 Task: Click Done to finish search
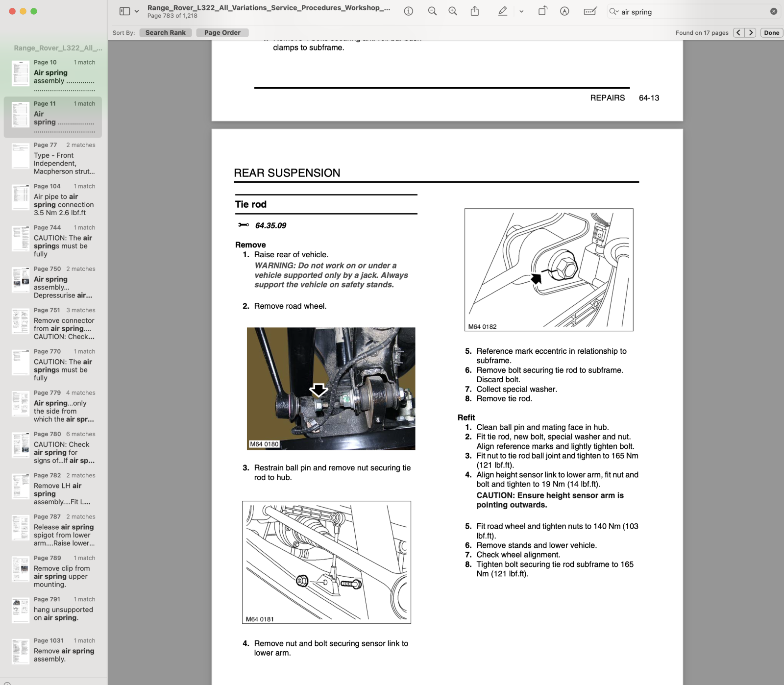(772, 33)
